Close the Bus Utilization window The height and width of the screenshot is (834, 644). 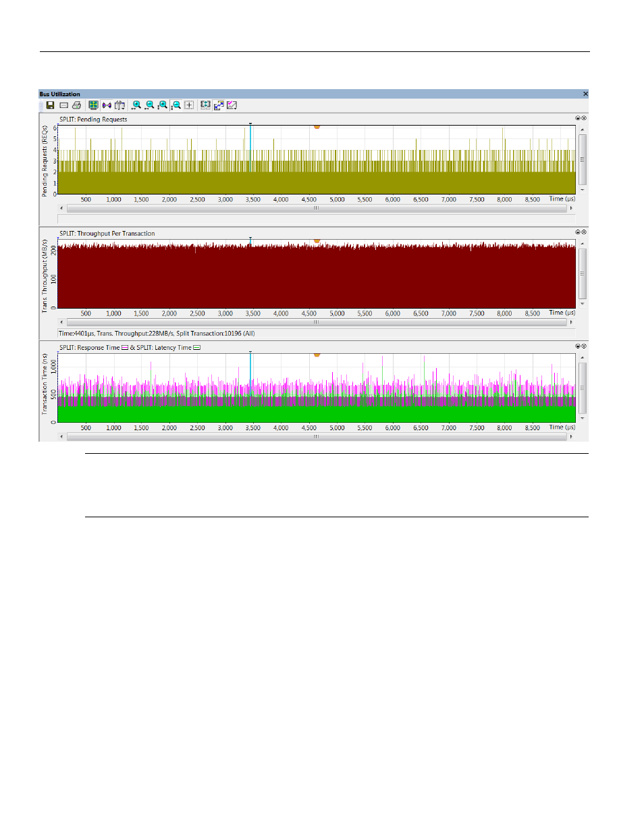click(585, 94)
